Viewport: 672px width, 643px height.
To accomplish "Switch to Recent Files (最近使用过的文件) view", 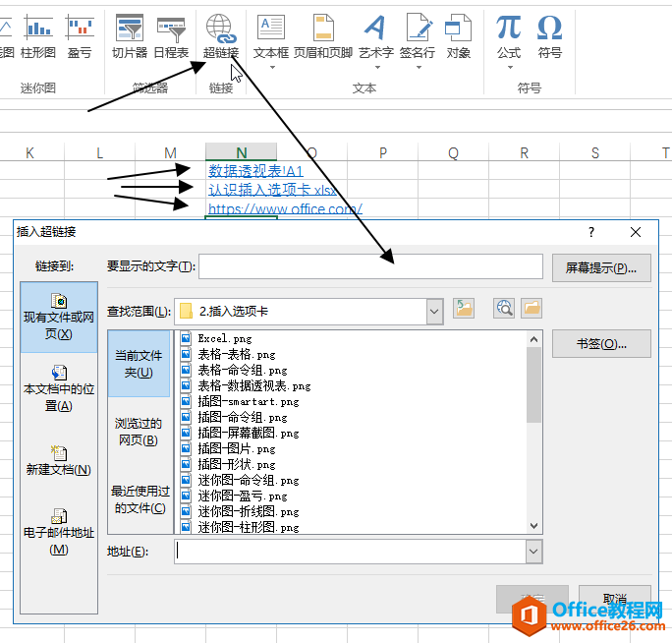I will coord(140,499).
